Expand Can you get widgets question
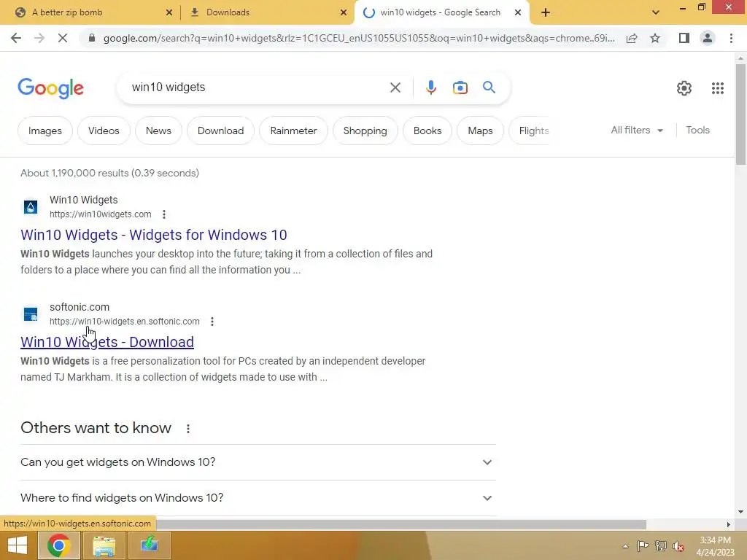This screenshot has width=747, height=560. [258, 462]
